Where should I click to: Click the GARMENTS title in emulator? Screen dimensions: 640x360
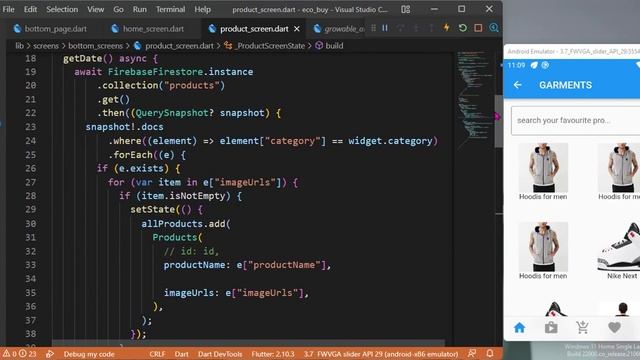click(x=565, y=85)
